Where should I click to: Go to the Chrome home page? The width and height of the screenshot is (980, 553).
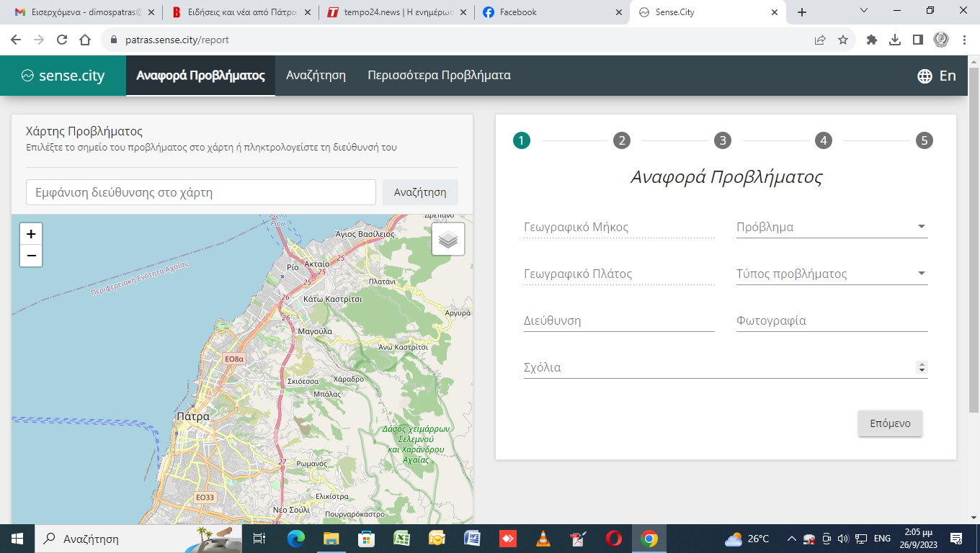[85, 40]
